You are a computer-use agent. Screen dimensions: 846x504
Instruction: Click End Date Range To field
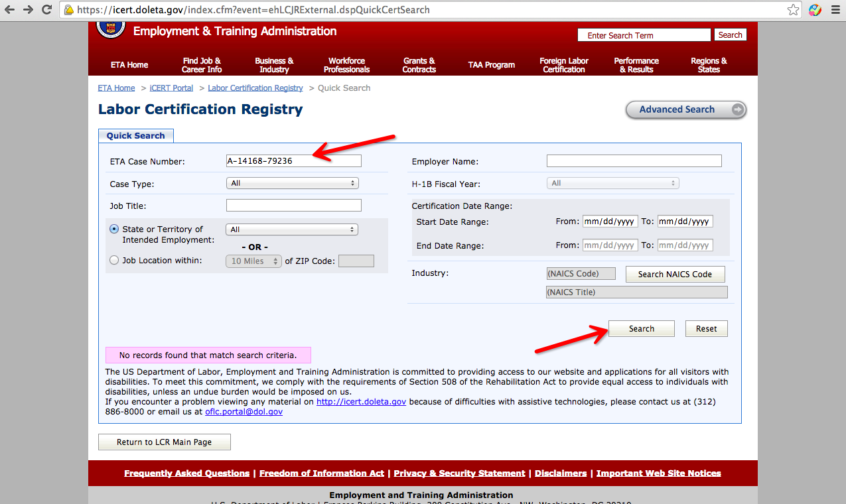click(x=685, y=245)
